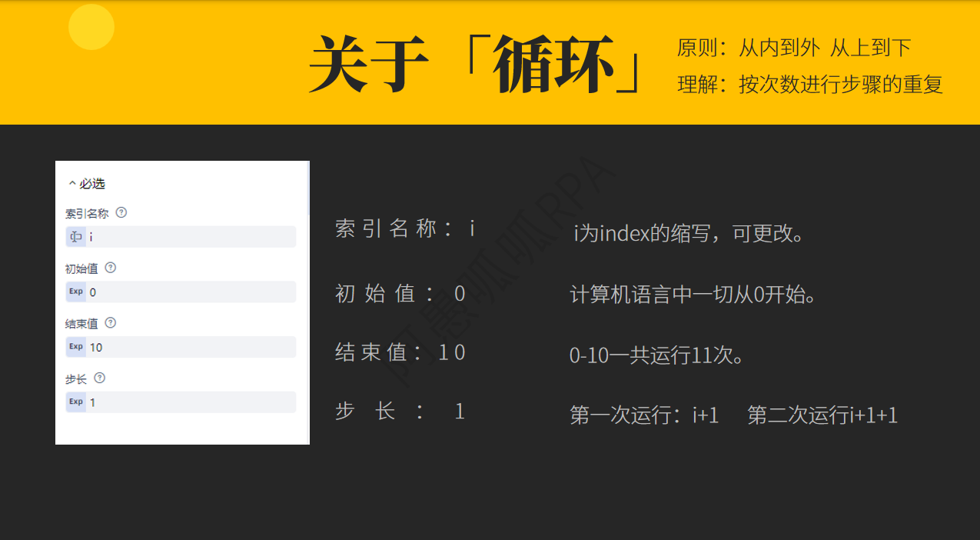The image size is (980, 540).
Task: Toggle Exp mode for 初始值 field
Action: [76, 292]
